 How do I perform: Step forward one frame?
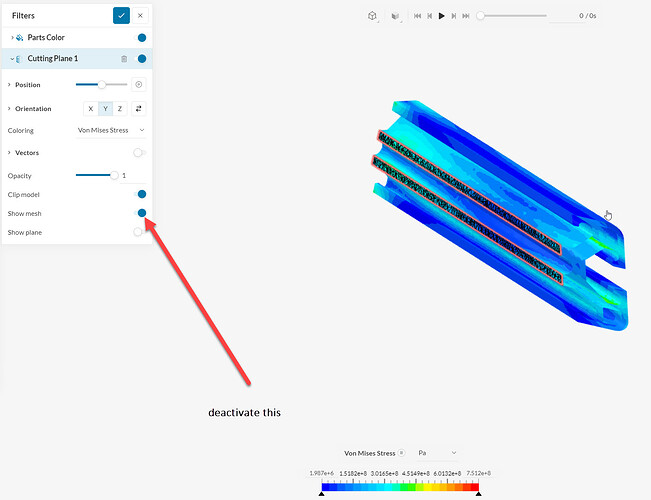(454, 16)
